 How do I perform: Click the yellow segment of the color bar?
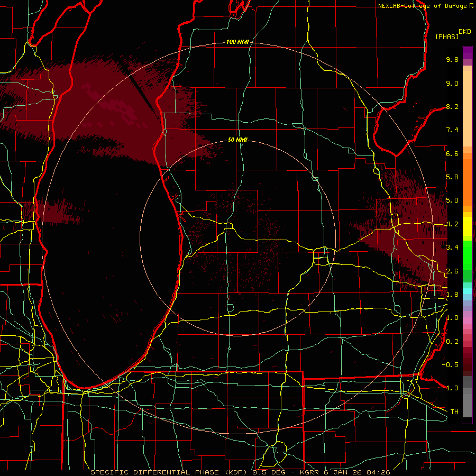click(x=467, y=226)
